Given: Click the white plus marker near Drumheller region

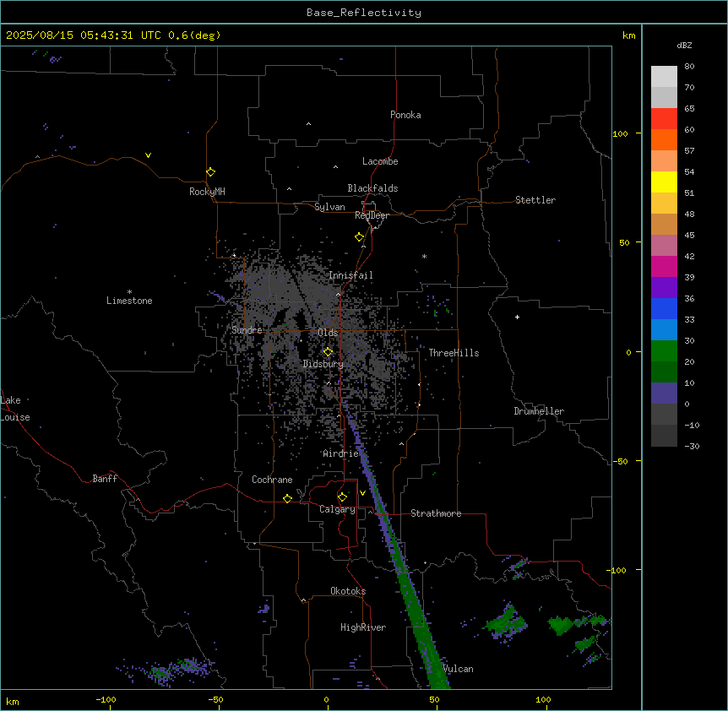Looking at the screenshot, I should [x=517, y=317].
